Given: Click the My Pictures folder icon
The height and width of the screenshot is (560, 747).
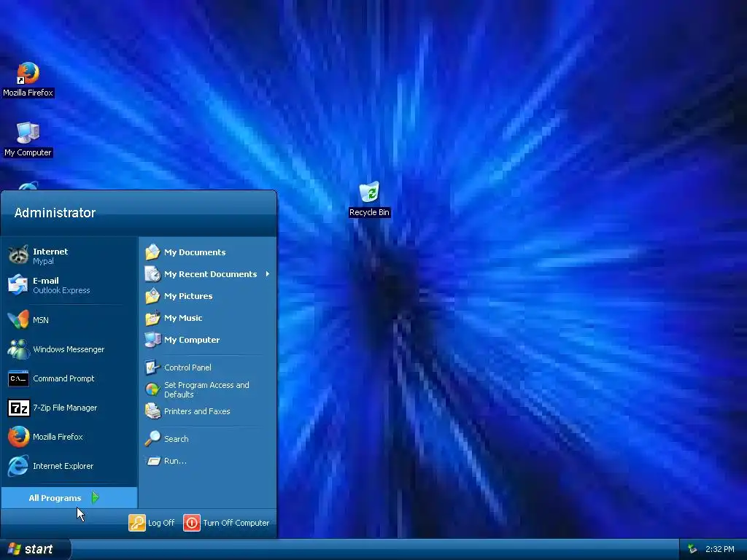Looking at the screenshot, I should point(152,296).
